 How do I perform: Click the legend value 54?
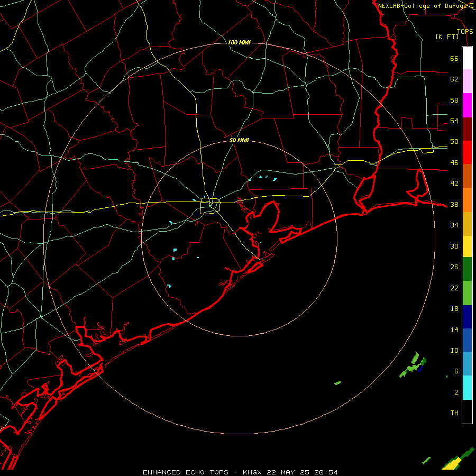coord(454,121)
